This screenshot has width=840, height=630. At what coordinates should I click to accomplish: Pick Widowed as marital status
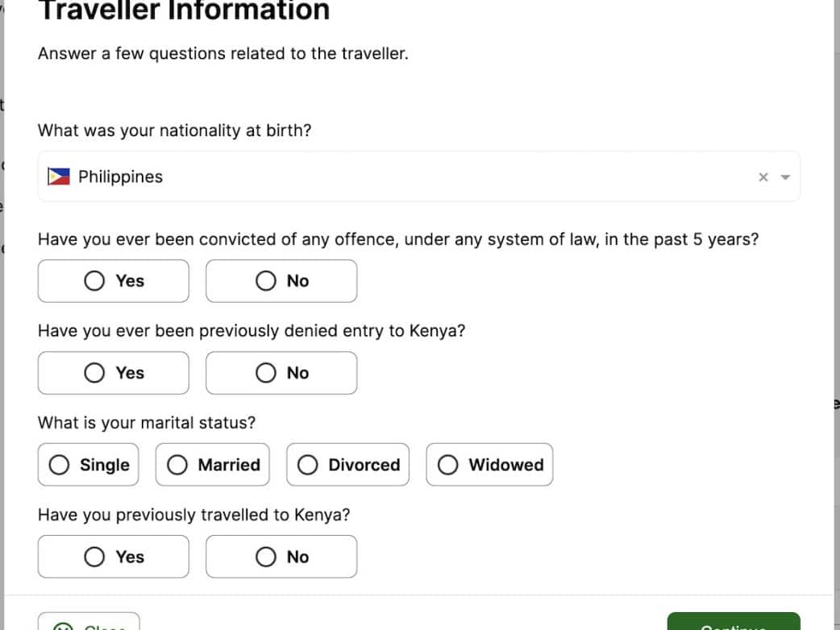[489, 465]
